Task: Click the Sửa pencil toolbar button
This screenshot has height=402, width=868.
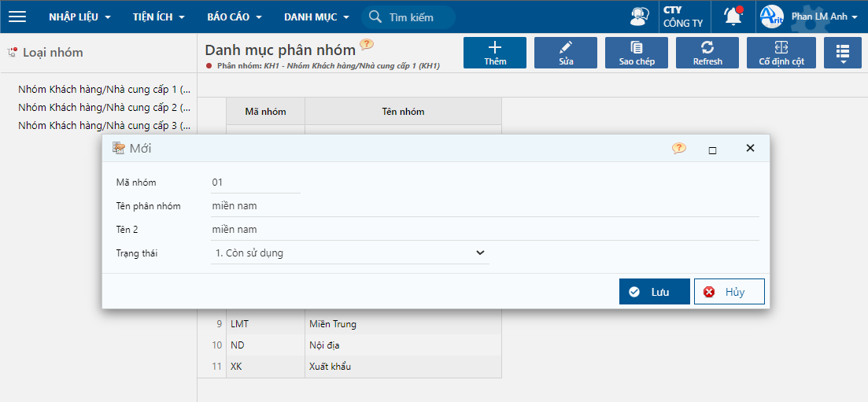Action: 566,53
